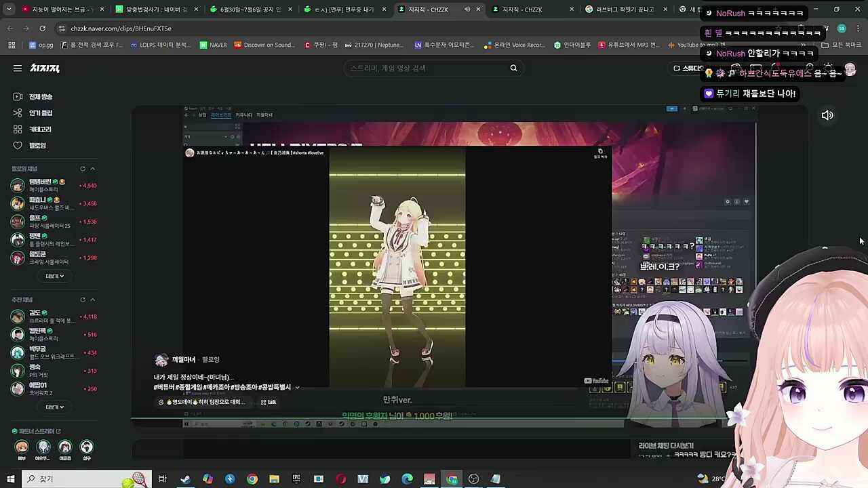Image resolution: width=868 pixels, height=488 pixels.
Task: Open the 모든 북마크 folder
Action: tap(842, 45)
